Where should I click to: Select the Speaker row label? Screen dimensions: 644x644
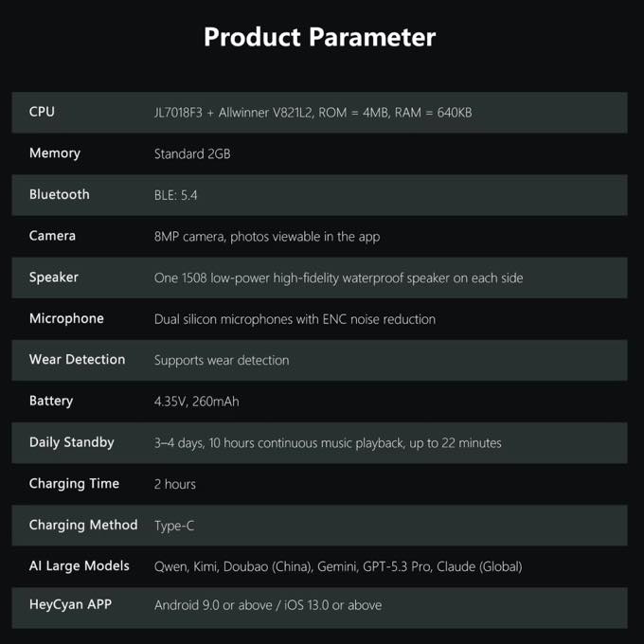tap(53, 277)
